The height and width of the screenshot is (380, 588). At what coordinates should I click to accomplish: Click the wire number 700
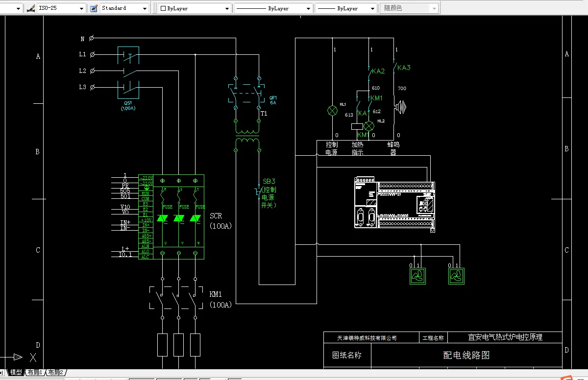coord(402,89)
